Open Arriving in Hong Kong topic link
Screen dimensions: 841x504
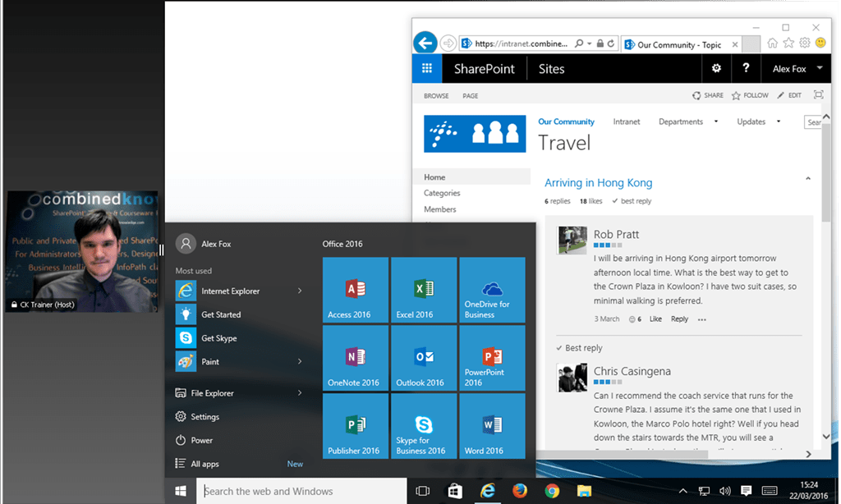pos(599,183)
